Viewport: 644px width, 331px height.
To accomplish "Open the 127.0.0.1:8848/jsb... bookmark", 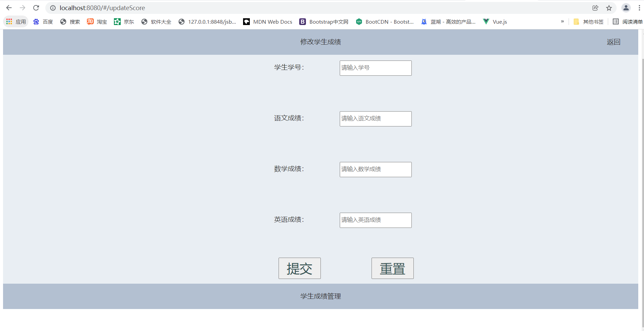I will coord(207,22).
